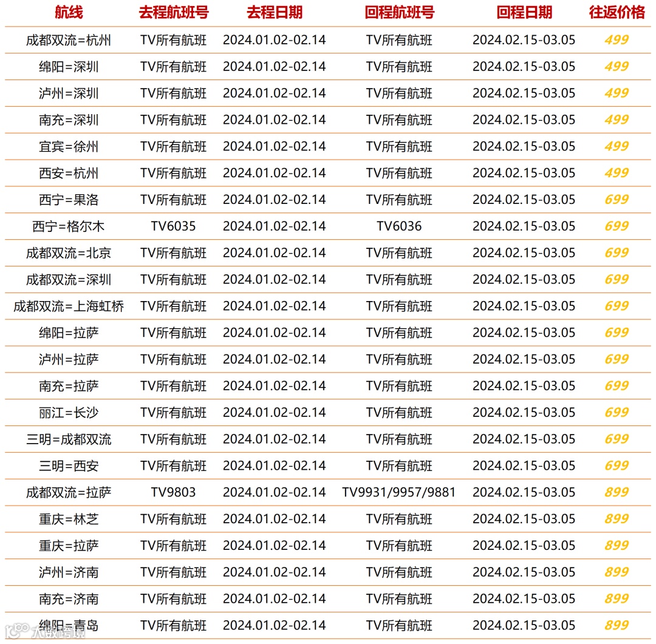Click the 499 price for 宜宾=徐州
Screen dimensions: 656x644
(617, 146)
